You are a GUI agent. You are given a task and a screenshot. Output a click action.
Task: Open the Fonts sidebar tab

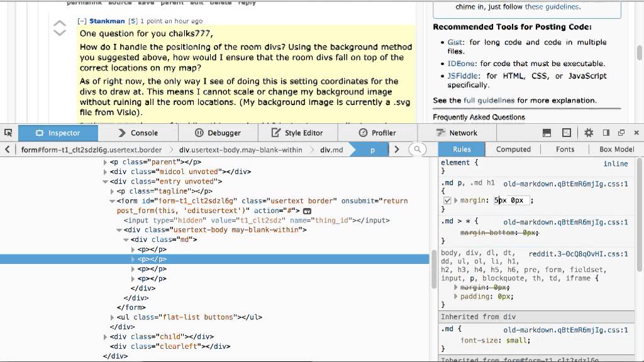565,150
